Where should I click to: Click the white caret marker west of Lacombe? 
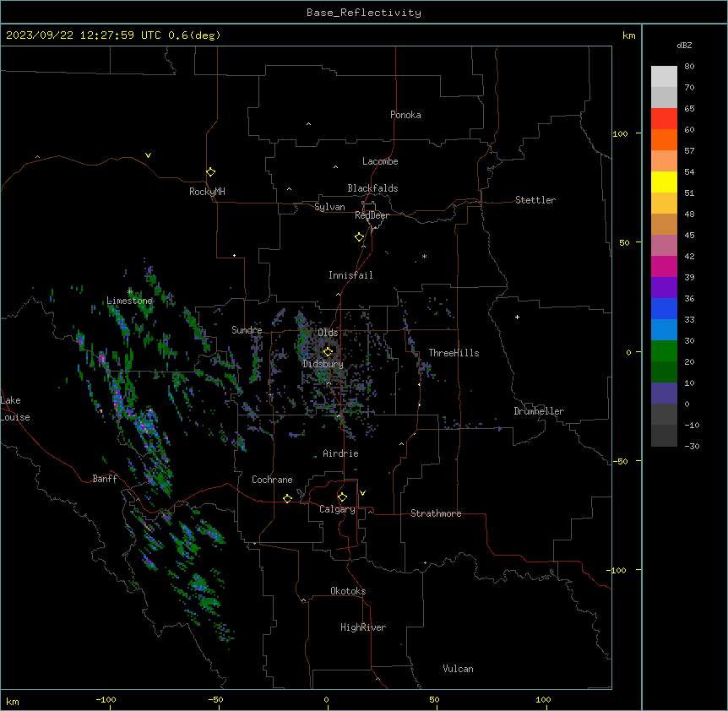[335, 167]
